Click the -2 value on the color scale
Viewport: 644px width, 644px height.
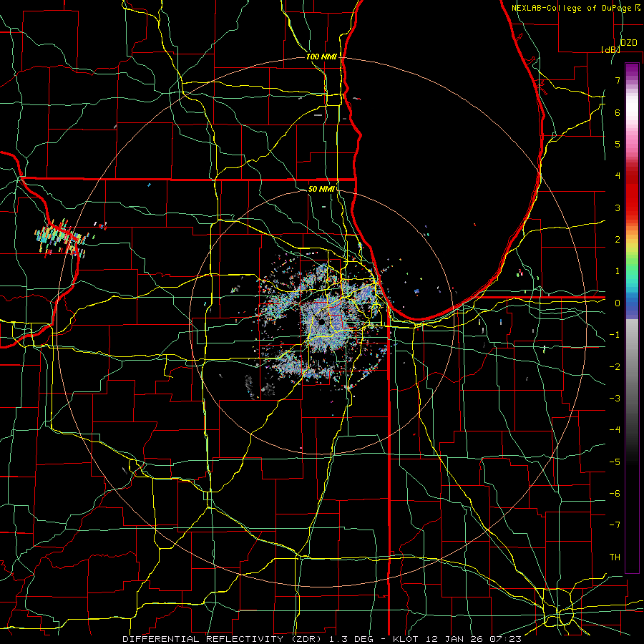615,366
